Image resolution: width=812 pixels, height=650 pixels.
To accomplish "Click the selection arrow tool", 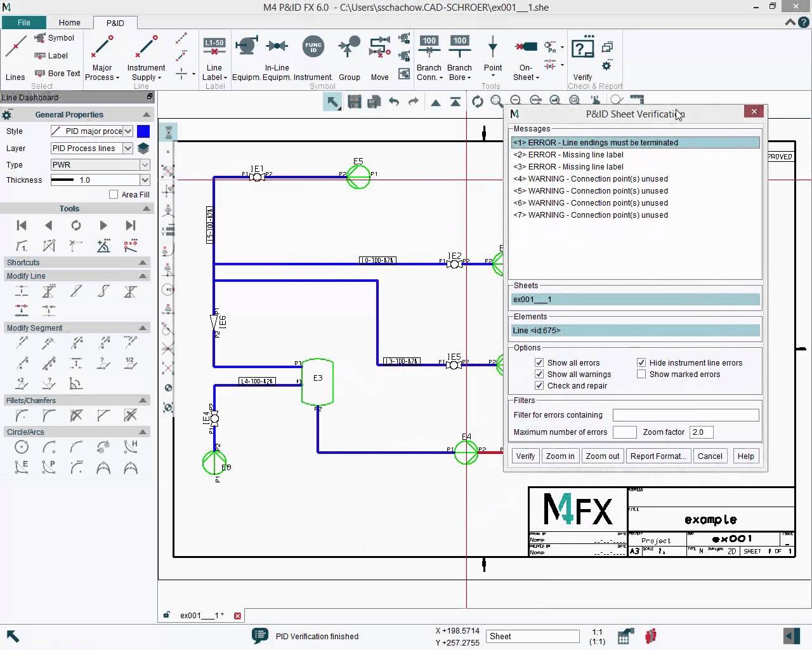I will point(332,102).
